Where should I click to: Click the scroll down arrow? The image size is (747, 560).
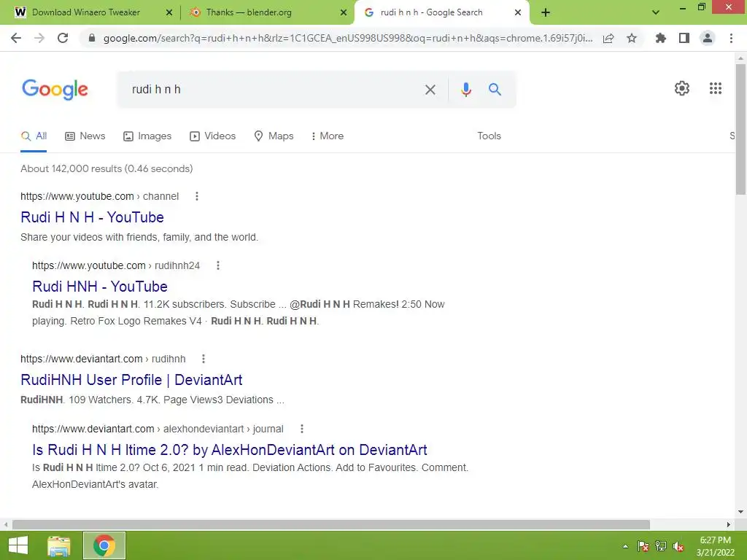[740, 512]
